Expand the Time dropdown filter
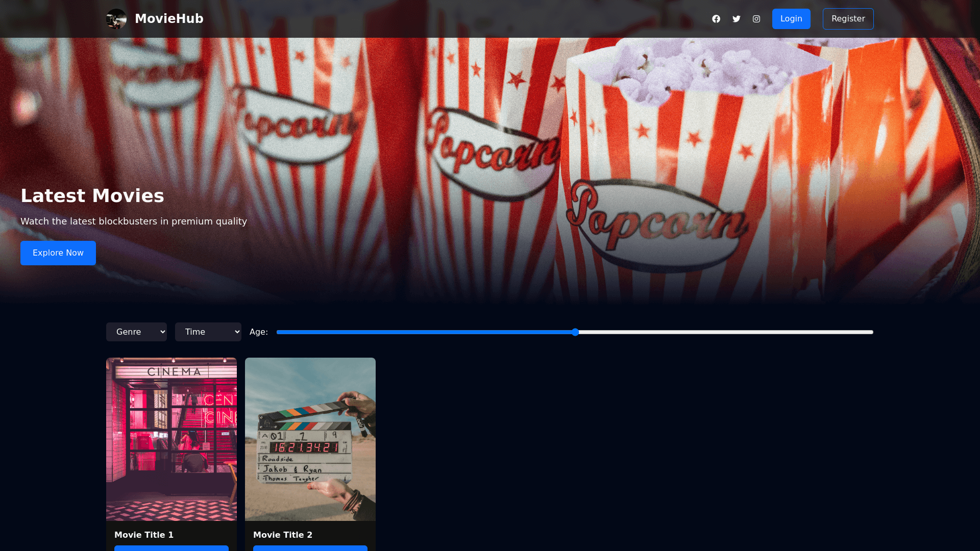This screenshot has width=980, height=551. click(208, 332)
